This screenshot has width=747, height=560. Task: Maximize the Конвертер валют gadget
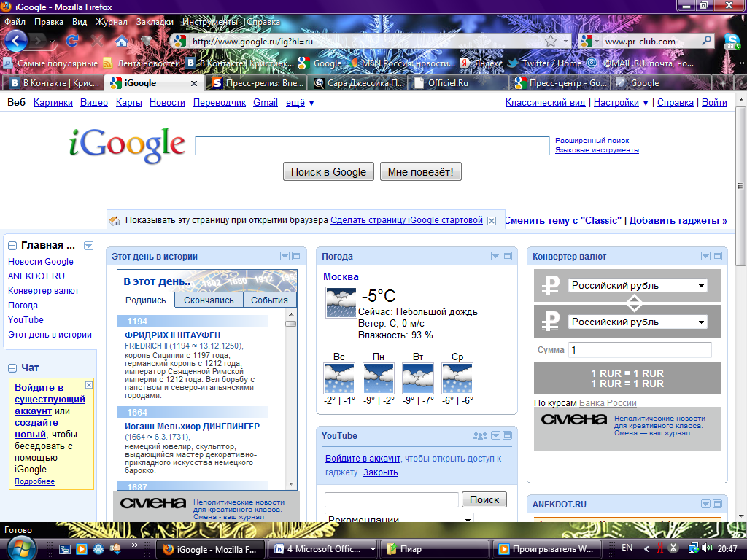point(718,256)
